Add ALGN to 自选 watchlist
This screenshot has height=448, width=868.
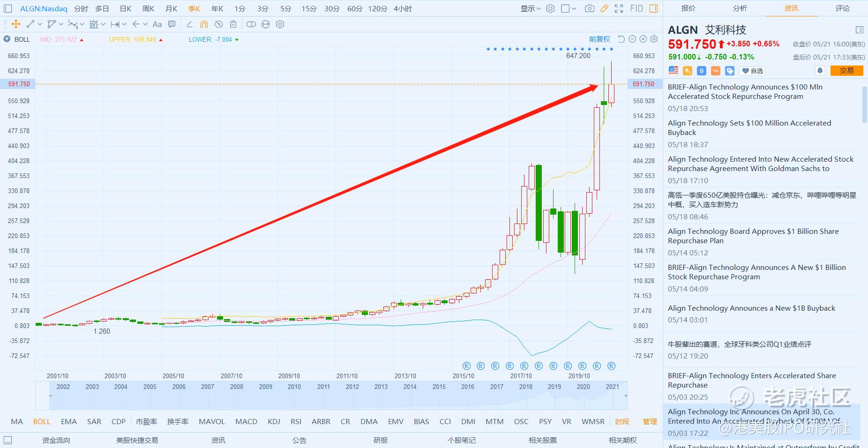[x=752, y=71]
